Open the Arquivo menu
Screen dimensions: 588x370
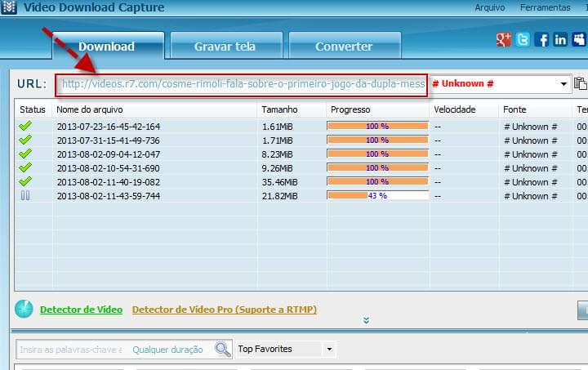pos(491,7)
